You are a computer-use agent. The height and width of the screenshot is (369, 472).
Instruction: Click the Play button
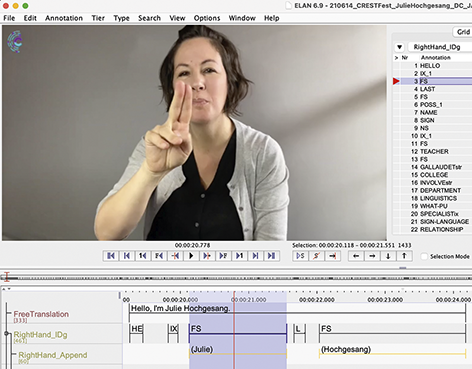pos(191,256)
